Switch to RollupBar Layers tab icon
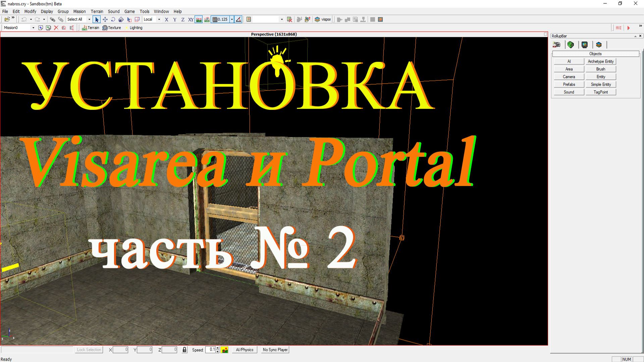644x362 pixels. (x=599, y=45)
